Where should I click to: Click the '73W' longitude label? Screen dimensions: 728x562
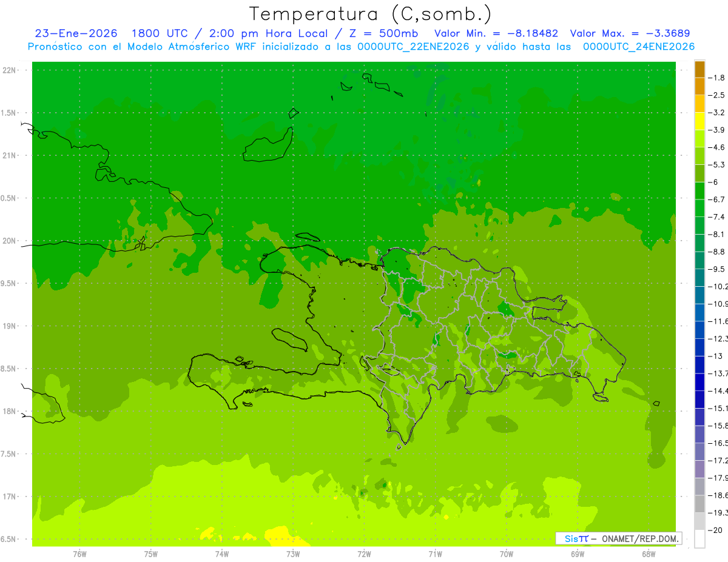293,554
